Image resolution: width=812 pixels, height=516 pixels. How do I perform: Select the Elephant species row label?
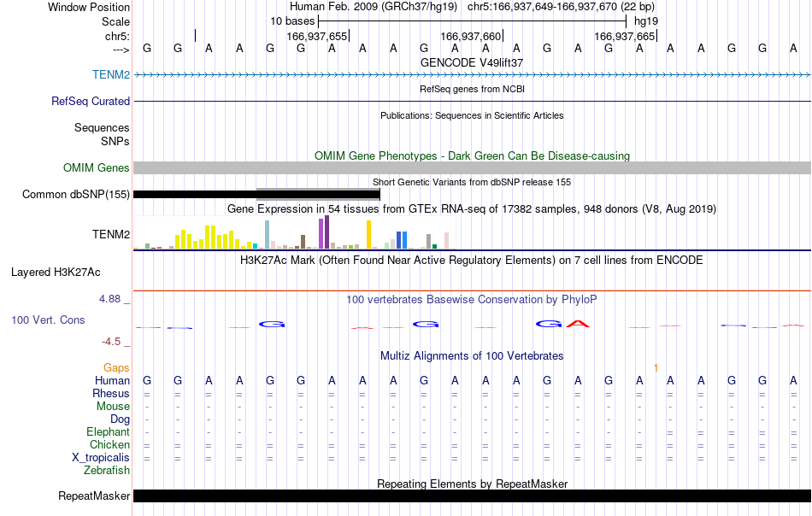[x=108, y=431]
